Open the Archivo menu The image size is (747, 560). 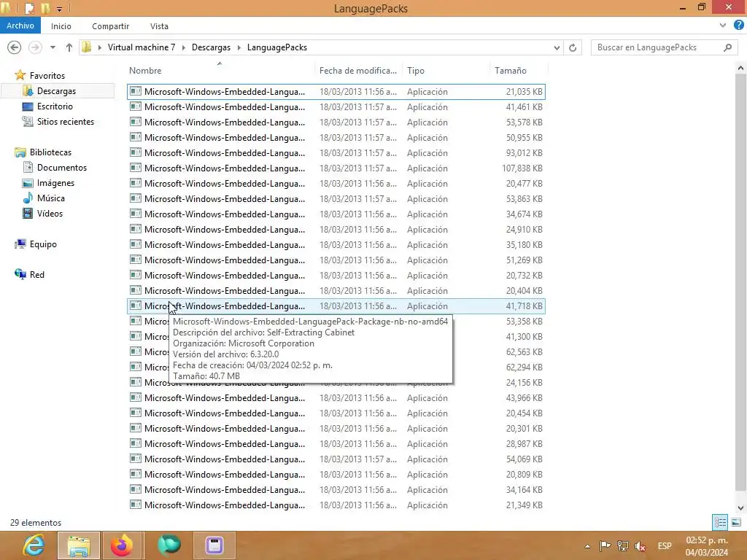[20, 26]
